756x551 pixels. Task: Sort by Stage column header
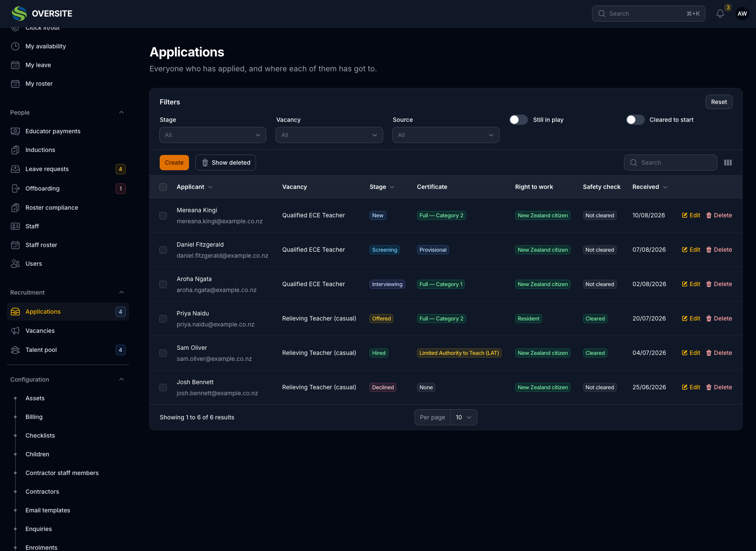pyautogui.click(x=382, y=187)
